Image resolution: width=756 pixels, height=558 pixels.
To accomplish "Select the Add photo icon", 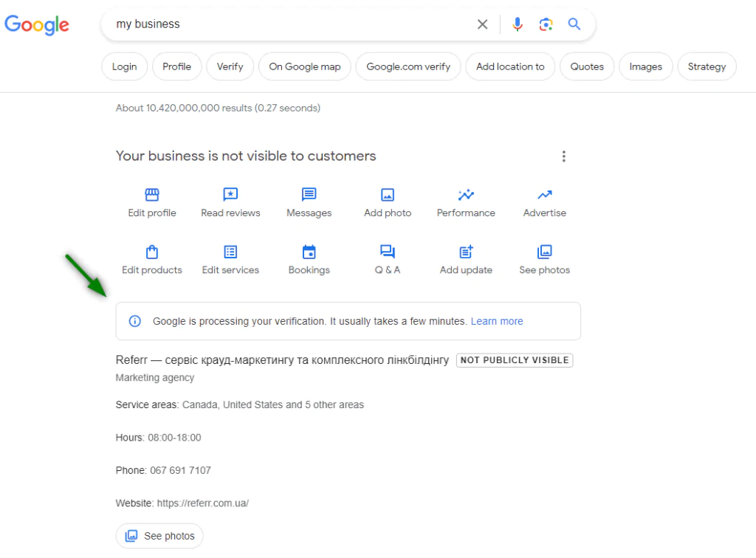I will coord(388,195).
